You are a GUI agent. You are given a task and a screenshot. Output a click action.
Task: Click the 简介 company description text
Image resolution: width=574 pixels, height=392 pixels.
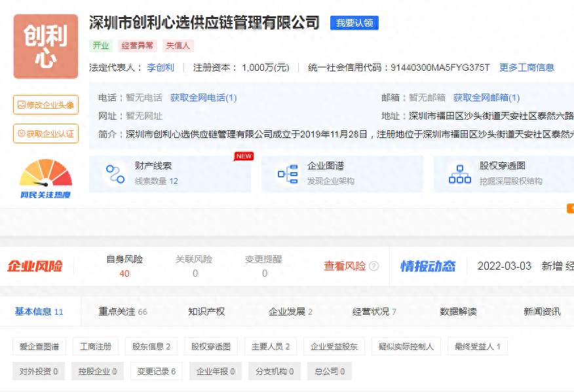[350, 134]
